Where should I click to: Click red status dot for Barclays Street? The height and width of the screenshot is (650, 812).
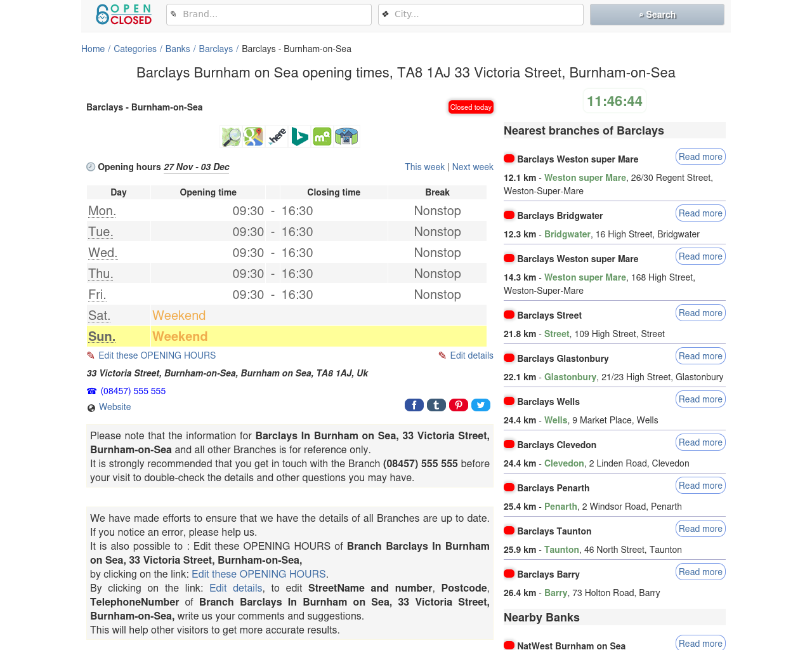509,315
